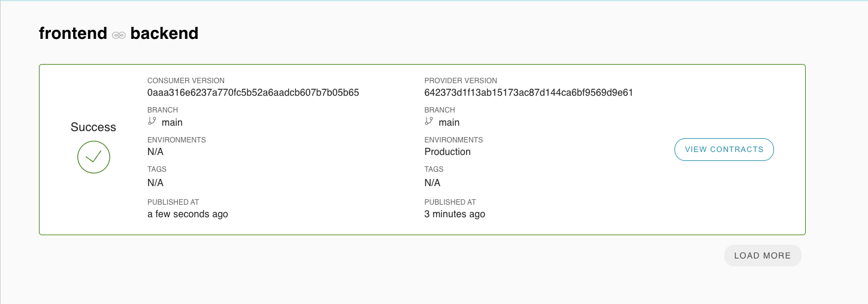This screenshot has height=304, width=868.
Task: Click the frontend heading text
Action: (73, 34)
